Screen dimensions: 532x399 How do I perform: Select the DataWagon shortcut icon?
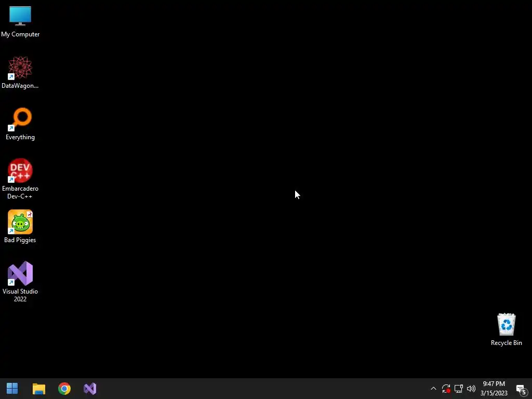click(20, 73)
